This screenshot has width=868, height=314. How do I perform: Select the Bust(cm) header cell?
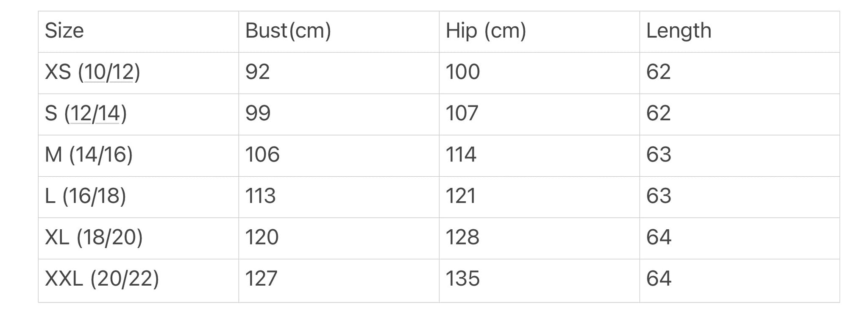339,32
